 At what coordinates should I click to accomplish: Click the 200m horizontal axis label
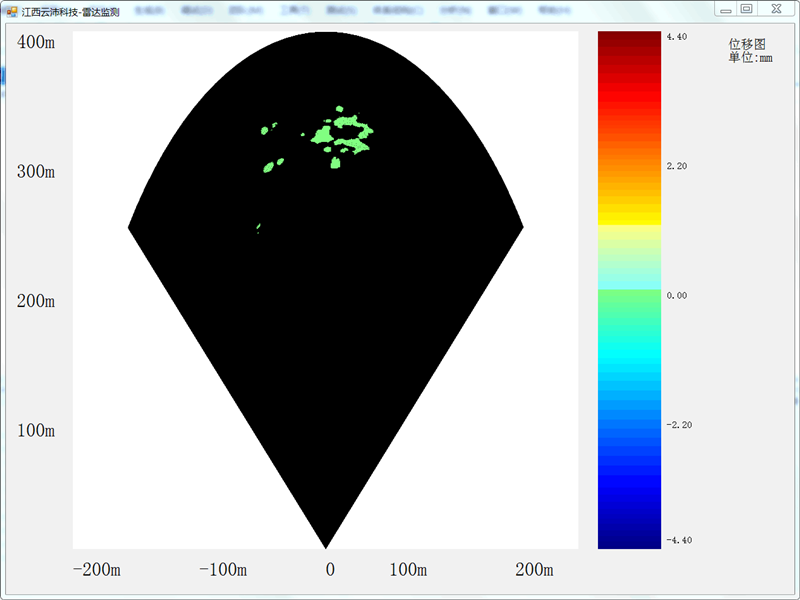pyautogui.click(x=534, y=570)
